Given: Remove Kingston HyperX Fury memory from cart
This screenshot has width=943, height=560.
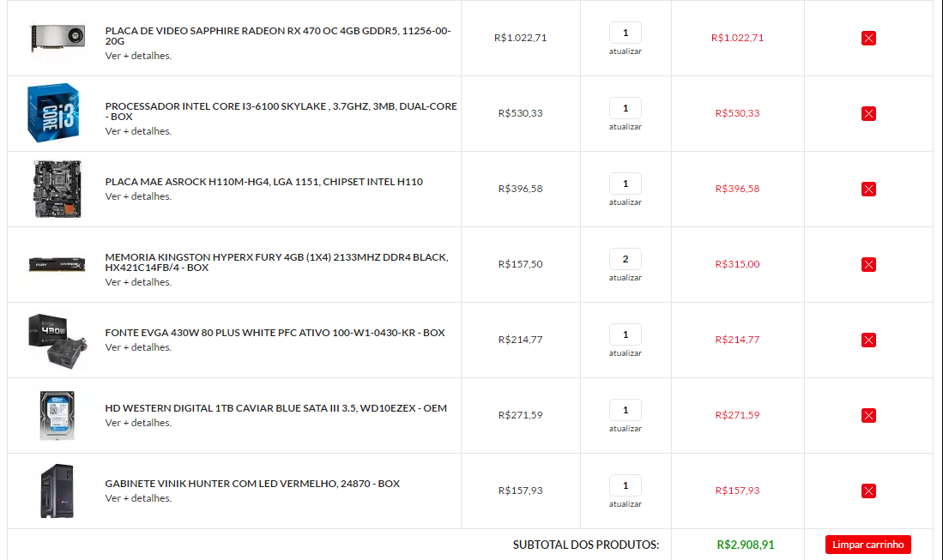Looking at the screenshot, I should click(x=867, y=264).
